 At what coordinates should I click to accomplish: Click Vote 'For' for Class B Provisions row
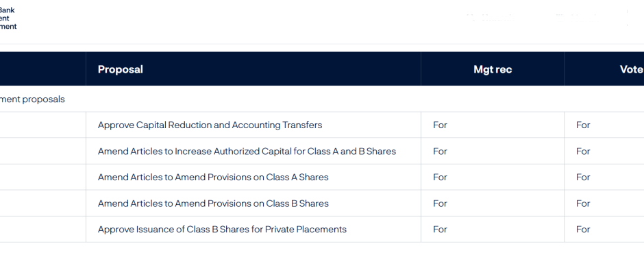583,203
